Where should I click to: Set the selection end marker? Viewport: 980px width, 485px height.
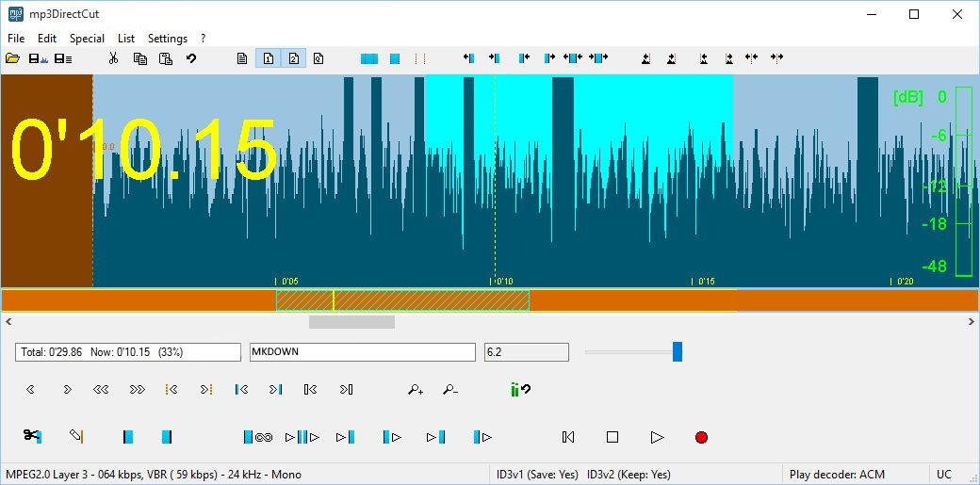[x=166, y=437]
